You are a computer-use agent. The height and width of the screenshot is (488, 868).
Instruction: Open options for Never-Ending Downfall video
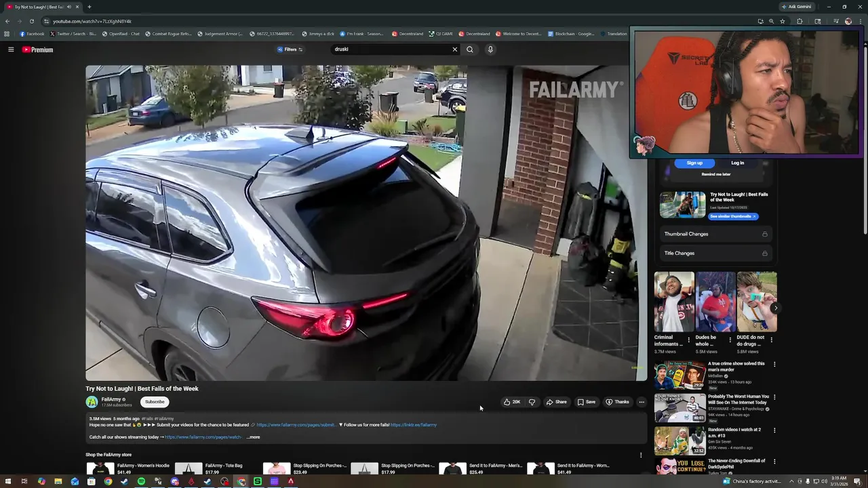coord(774,462)
